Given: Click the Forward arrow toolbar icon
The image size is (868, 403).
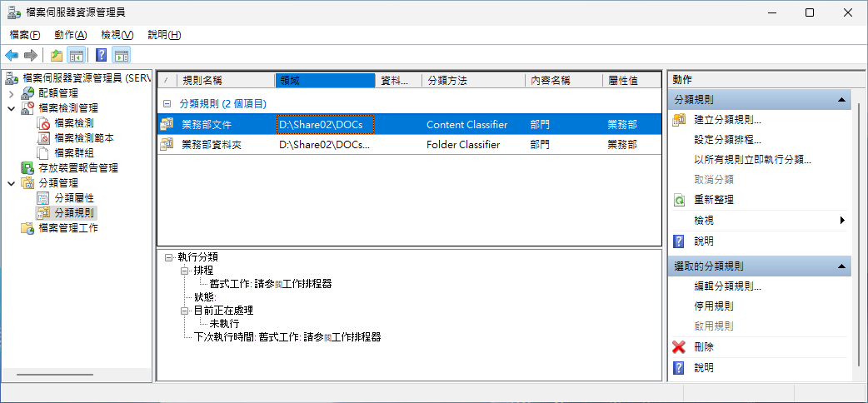Looking at the screenshot, I should click(31, 55).
